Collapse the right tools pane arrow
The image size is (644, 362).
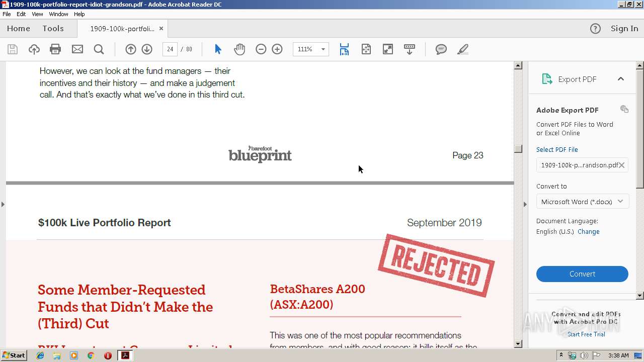(x=525, y=204)
